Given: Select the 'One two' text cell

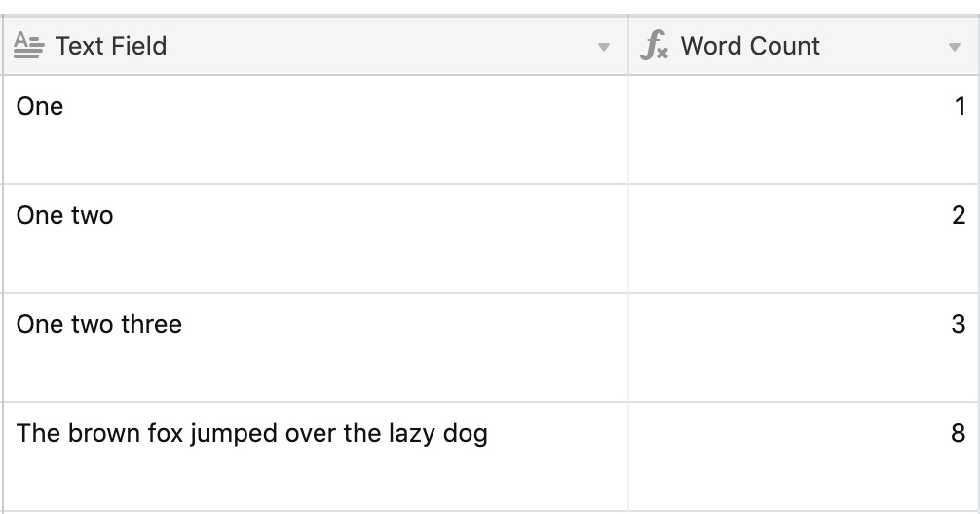Looking at the screenshot, I should [316, 239].
